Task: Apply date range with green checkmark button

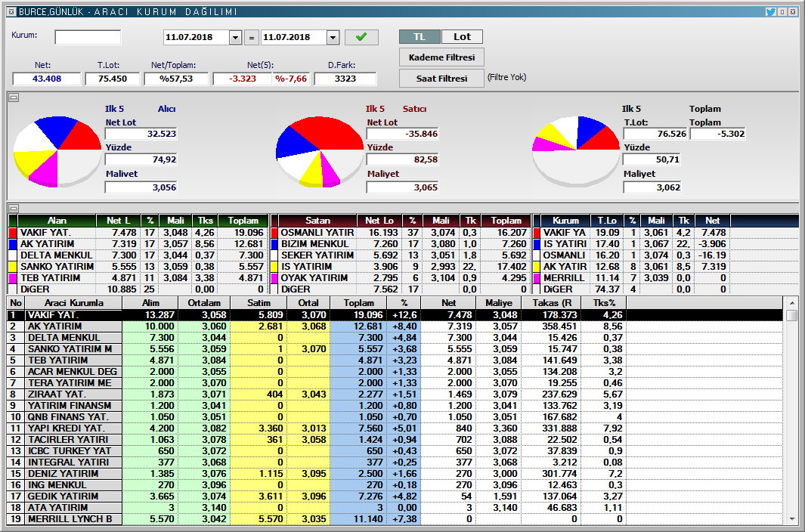Action: 361,37
